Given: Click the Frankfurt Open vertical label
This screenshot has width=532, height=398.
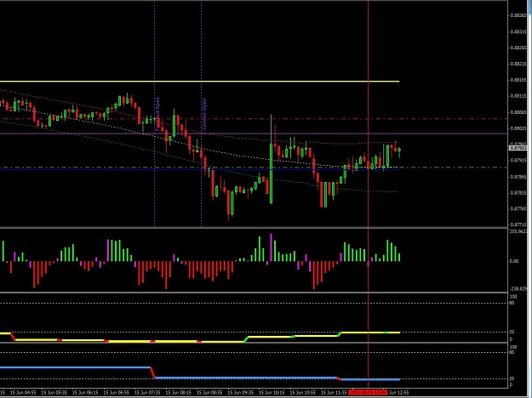Looking at the screenshot, I should (x=157, y=114).
